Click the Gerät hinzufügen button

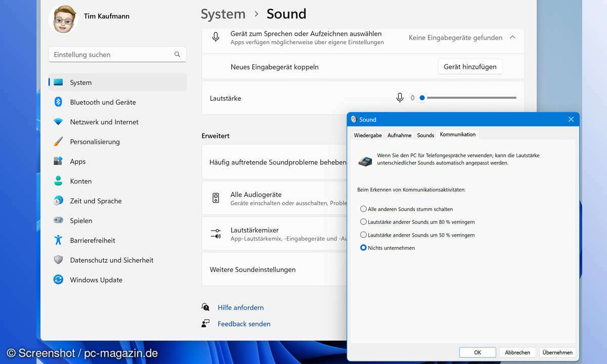point(470,67)
